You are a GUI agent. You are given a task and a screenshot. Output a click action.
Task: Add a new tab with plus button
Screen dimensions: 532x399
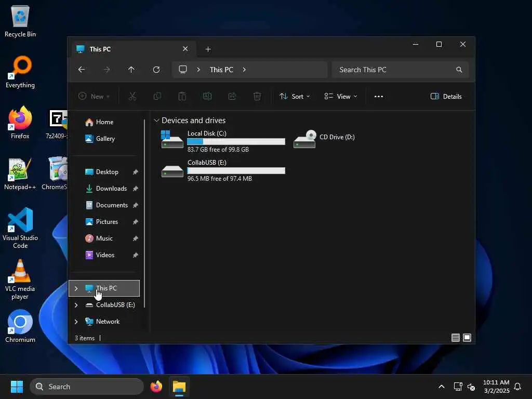tap(208, 49)
